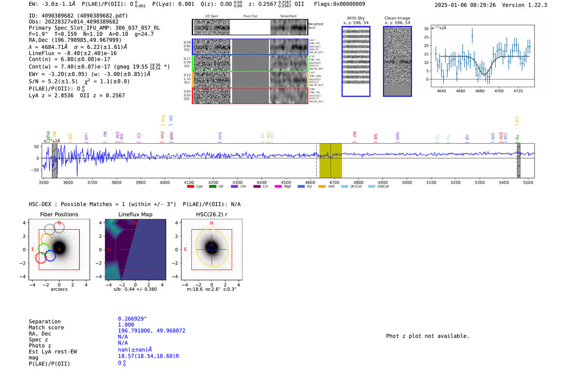This screenshot has width=576, height=392.
Task: Click the HSC(26.2) r image
Action: point(211,250)
